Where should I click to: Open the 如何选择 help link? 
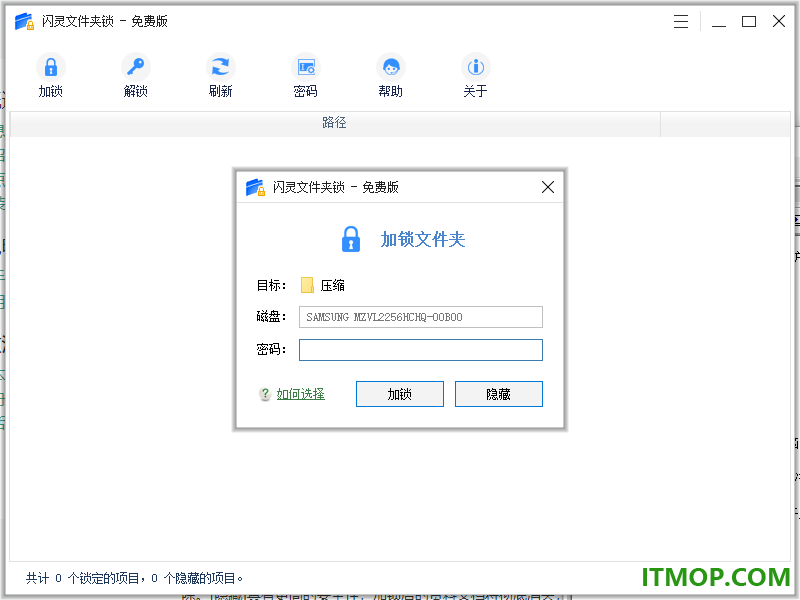(x=301, y=394)
